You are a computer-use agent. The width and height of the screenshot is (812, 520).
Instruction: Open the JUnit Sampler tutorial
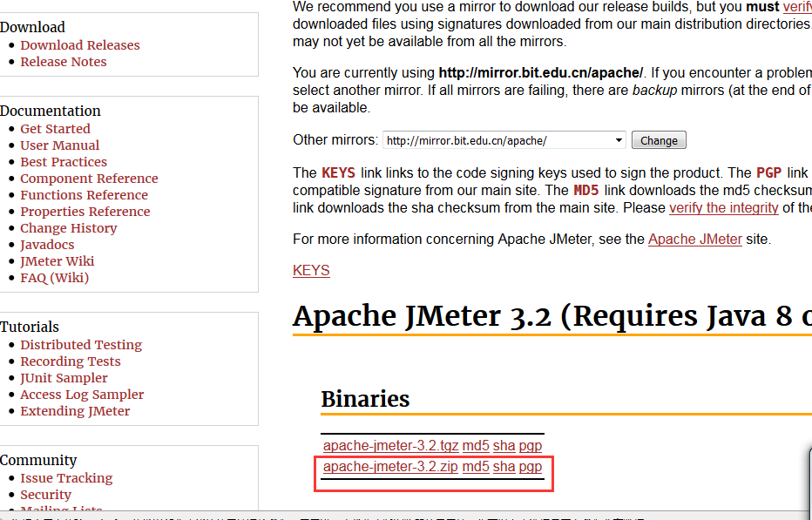[64, 377]
